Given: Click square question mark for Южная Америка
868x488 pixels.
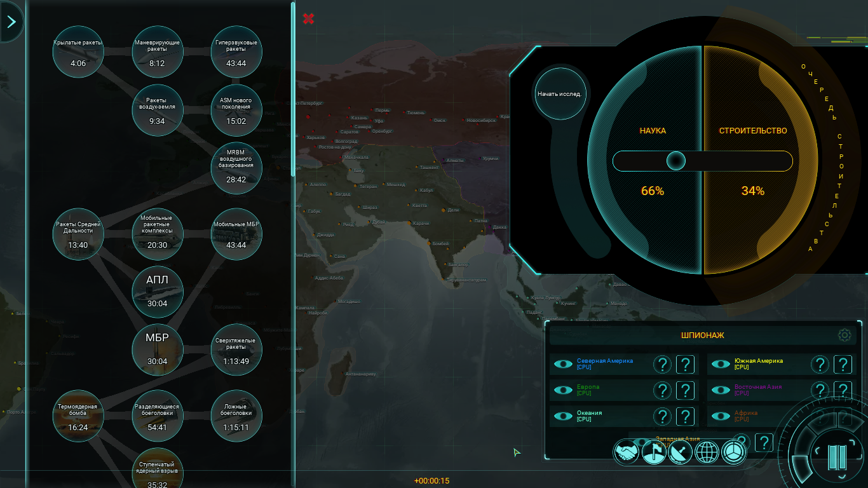Looking at the screenshot, I should click(843, 364).
